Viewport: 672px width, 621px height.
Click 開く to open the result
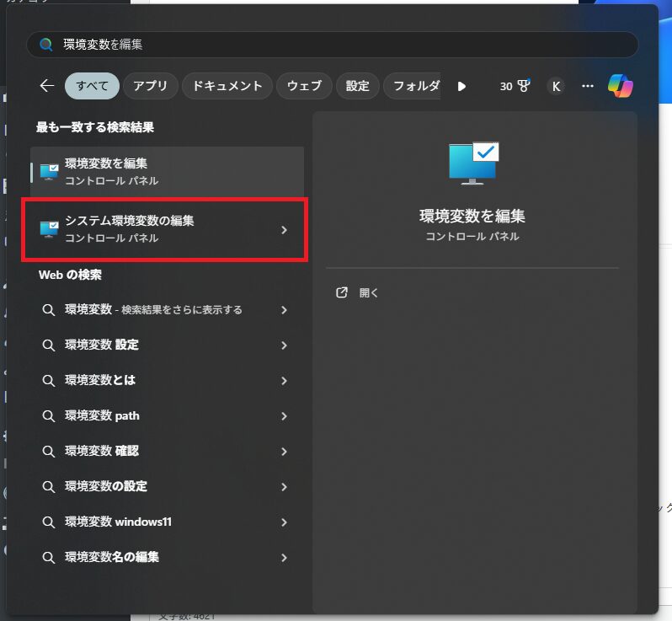tap(369, 292)
